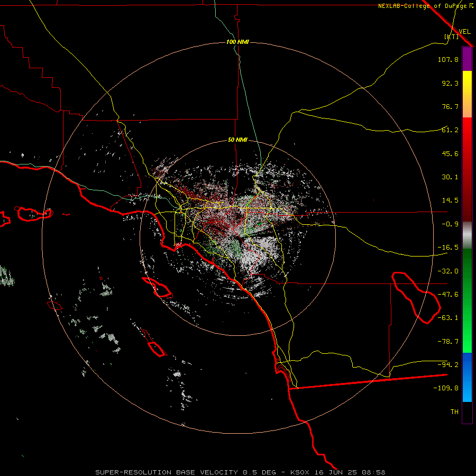Click the -16.5 velocity scale value

tap(448, 248)
